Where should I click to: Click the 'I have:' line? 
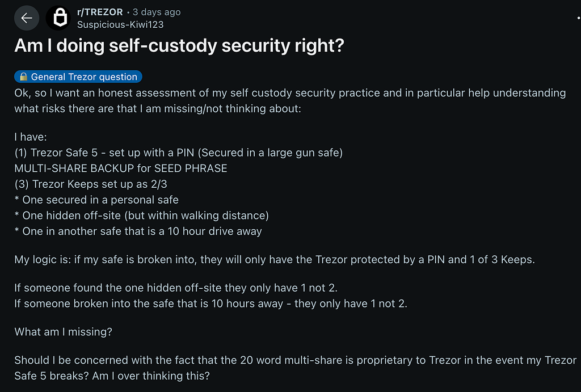click(31, 137)
